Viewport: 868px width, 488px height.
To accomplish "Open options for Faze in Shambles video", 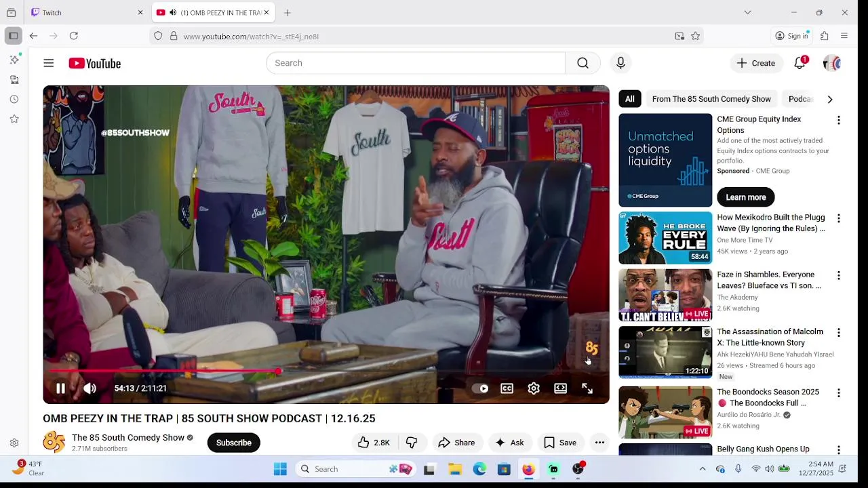I will (839, 276).
